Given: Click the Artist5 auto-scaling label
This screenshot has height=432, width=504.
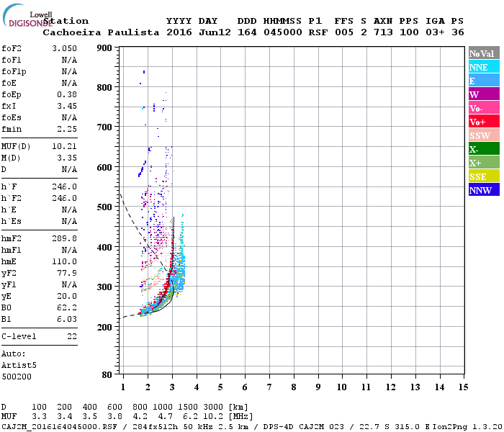Looking at the screenshot, I should tap(19, 366).
